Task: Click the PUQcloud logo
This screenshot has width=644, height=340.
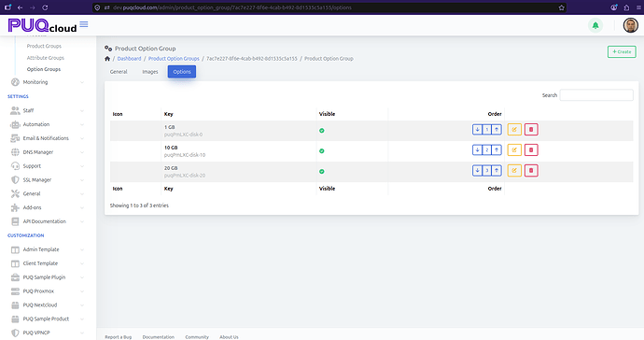Action: pos(42,25)
